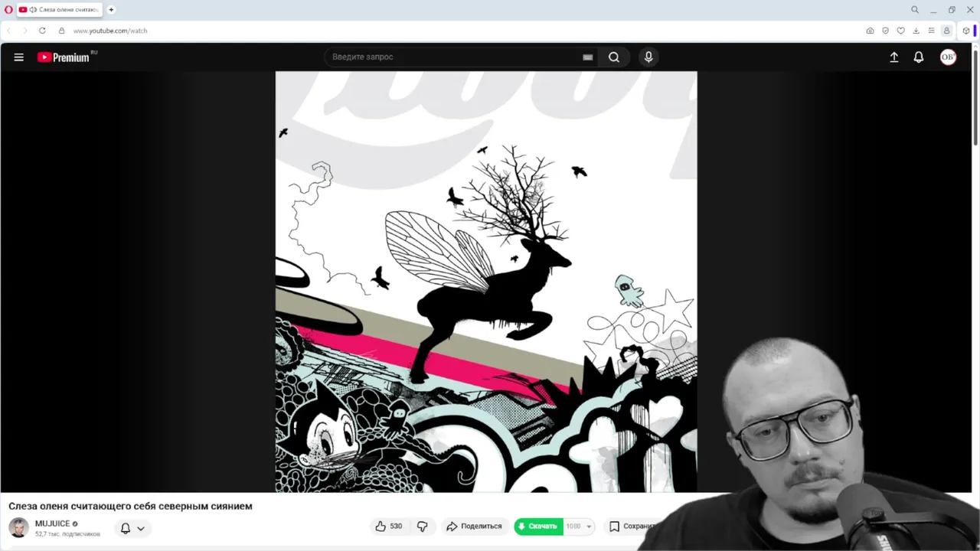
Task: Click the '52,7 тыс. подписчиков' subscriber count
Action: (x=67, y=534)
